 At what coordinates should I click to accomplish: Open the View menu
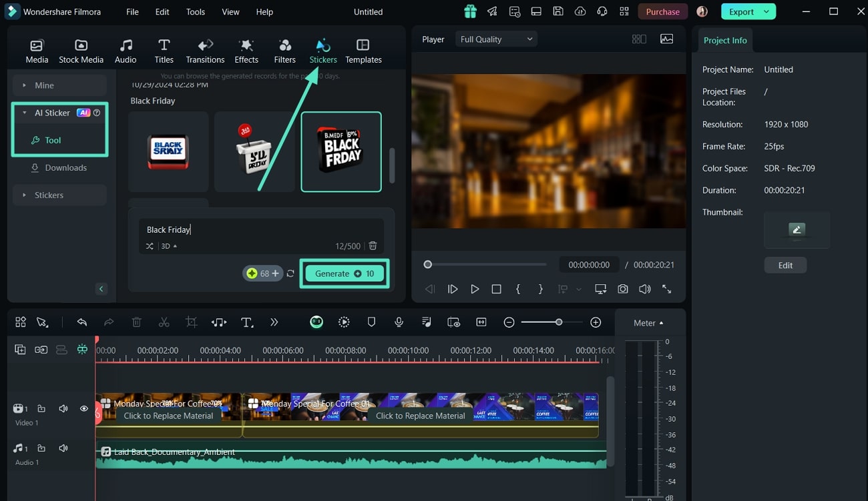[x=230, y=12]
